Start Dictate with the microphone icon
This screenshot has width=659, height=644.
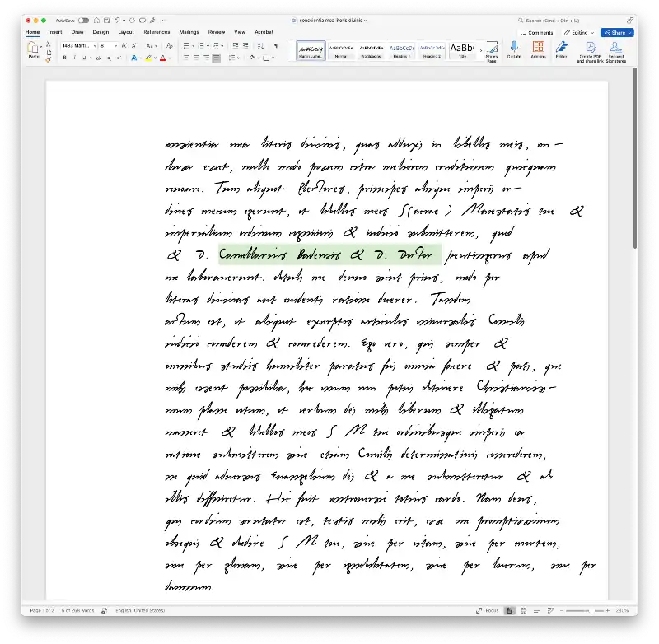point(513,49)
